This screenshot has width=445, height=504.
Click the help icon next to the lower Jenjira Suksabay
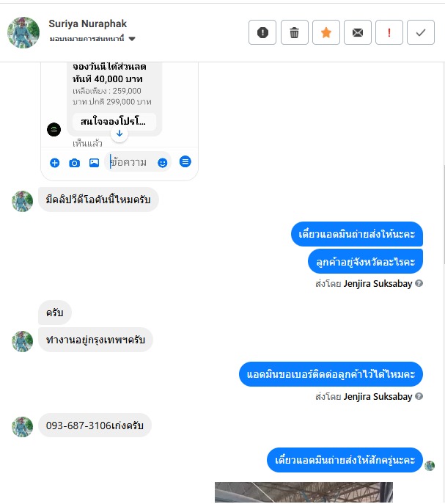[x=419, y=396]
